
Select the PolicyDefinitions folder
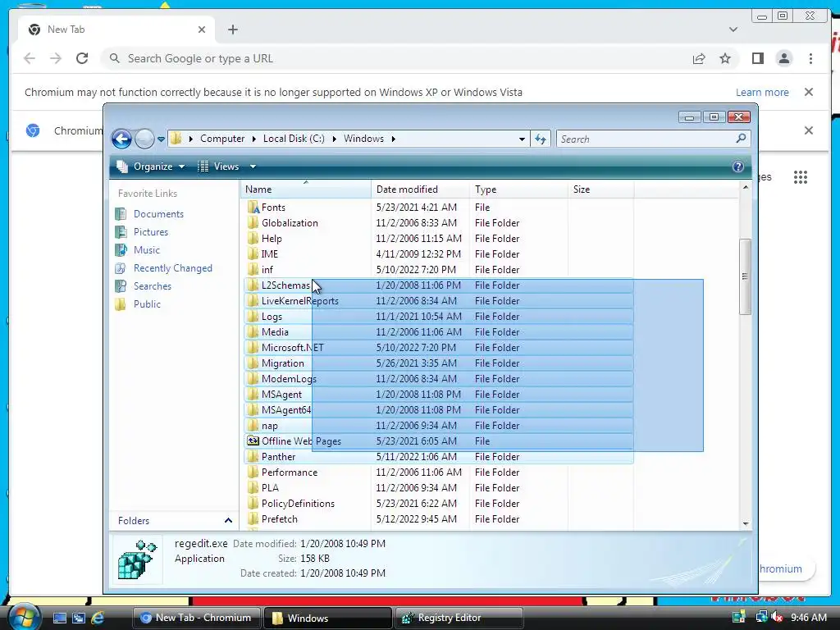point(298,504)
